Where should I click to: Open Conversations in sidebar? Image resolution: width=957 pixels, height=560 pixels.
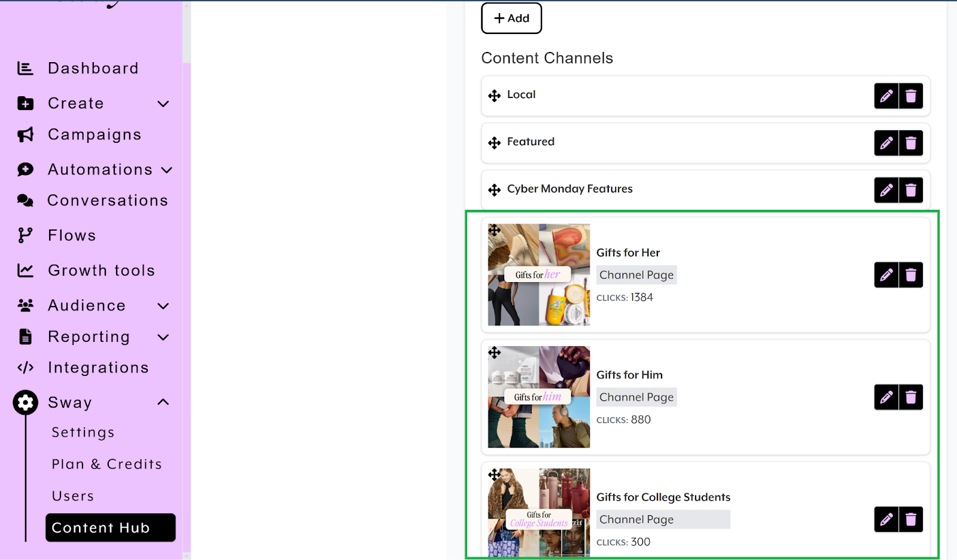tap(108, 200)
